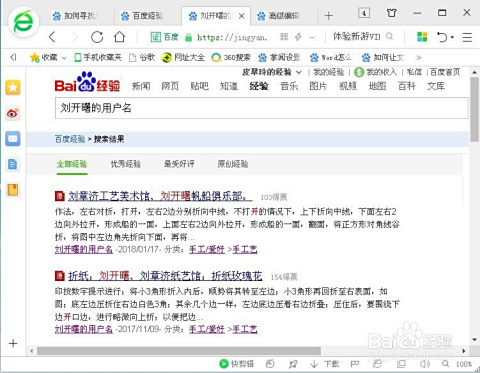Screen dimensions: 480x373
Task: Open the colorful extensions grid icon
Action: pyautogui.click(x=422, y=36)
